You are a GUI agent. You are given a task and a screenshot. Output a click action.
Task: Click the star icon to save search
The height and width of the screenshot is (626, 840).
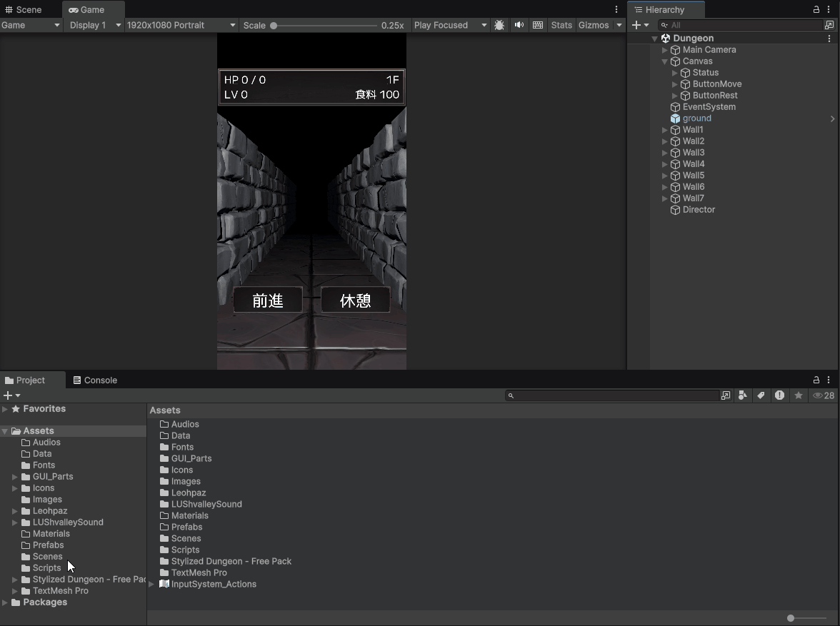tap(799, 395)
